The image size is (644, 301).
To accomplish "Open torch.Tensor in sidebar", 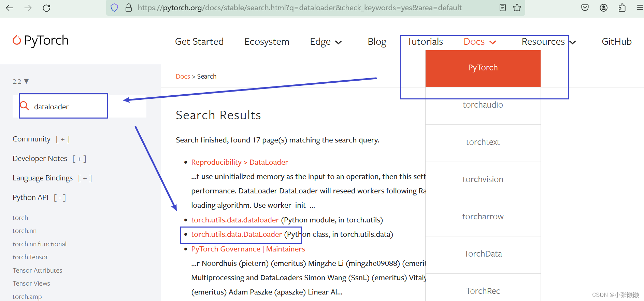I will (x=30, y=257).
